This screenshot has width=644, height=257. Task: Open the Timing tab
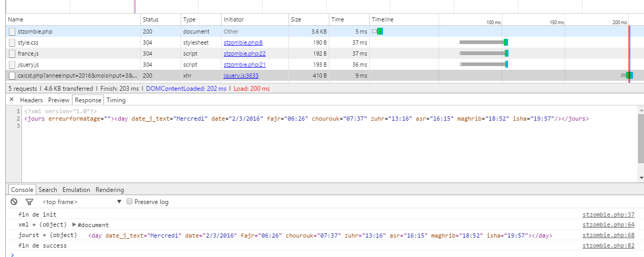116,100
